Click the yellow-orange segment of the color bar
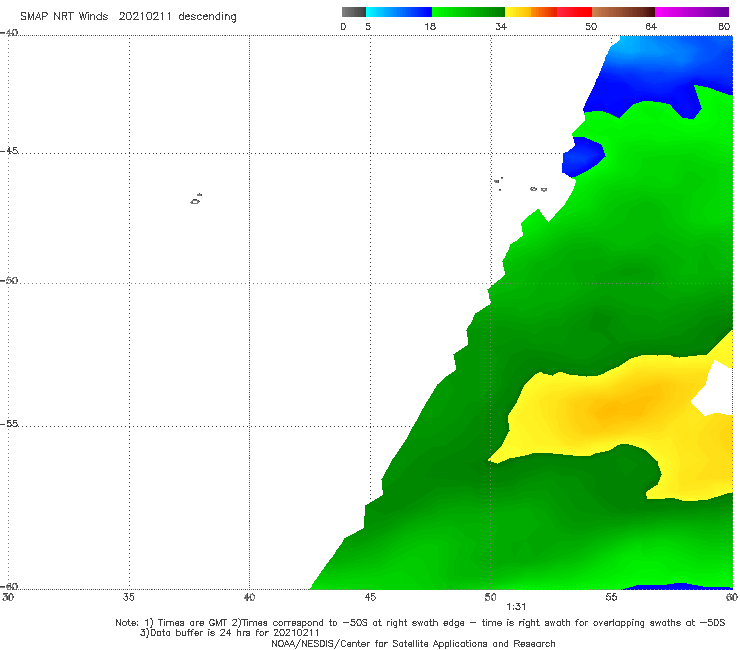The height and width of the screenshot is (650, 740). coord(531,12)
